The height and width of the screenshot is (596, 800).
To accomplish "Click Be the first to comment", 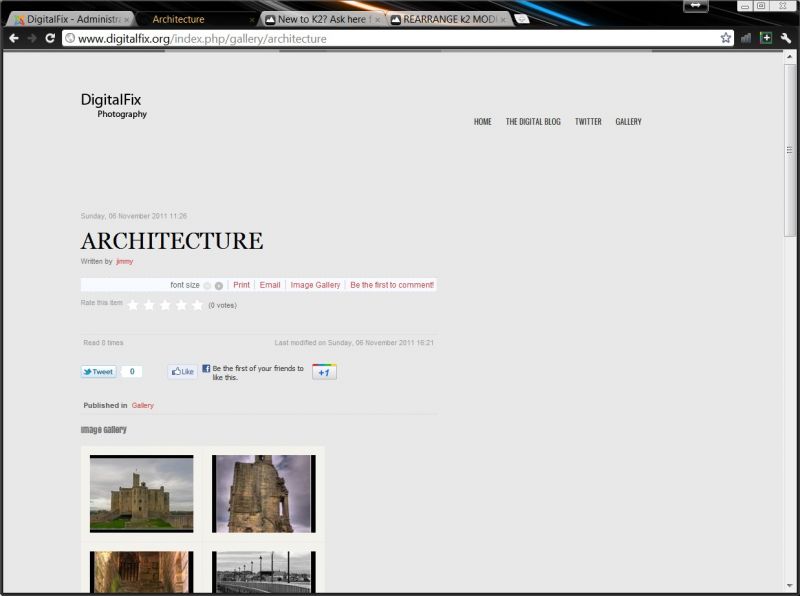I will pos(392,285).
